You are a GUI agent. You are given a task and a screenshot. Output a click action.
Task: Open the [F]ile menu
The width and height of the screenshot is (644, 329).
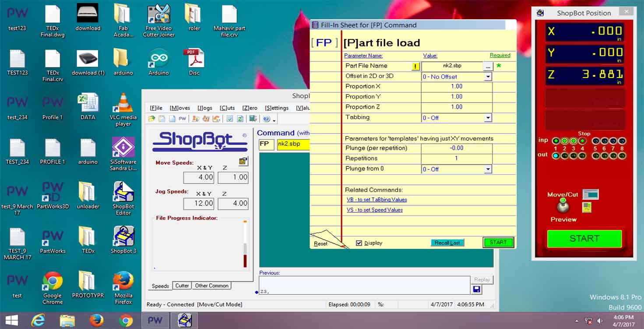tap(156, 108)
